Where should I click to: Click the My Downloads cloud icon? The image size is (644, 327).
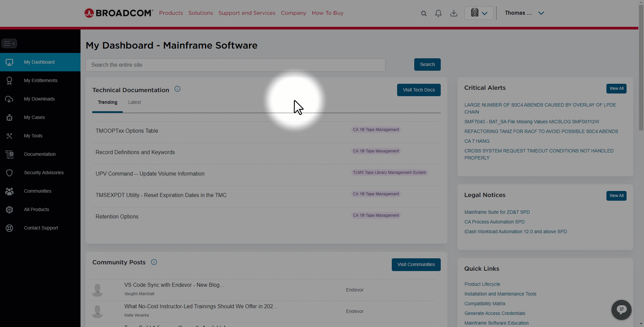pos(9,99)
